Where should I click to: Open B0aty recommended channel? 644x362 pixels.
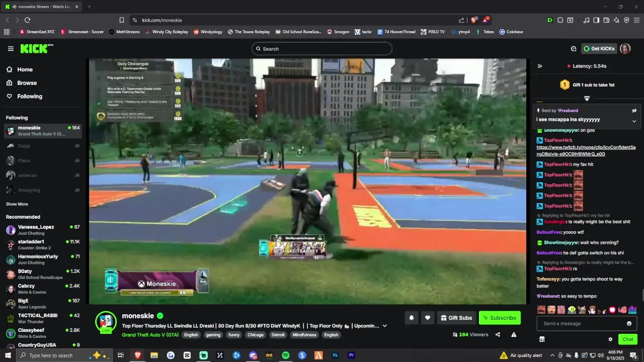[42, 274]
